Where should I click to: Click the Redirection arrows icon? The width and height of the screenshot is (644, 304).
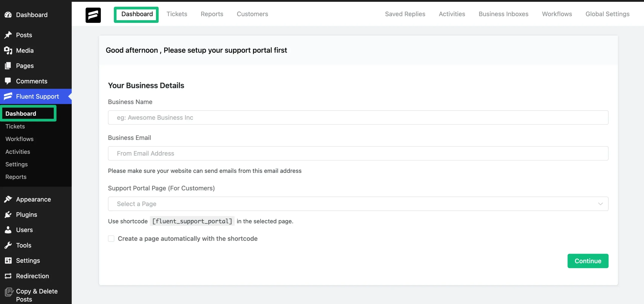click(x=8, y=276)
